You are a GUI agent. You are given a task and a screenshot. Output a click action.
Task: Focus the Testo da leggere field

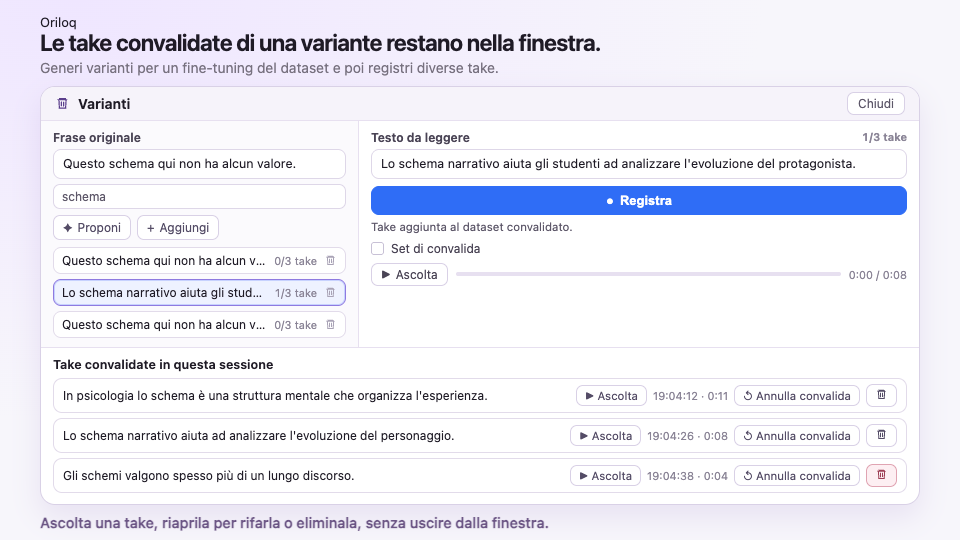(639, 164)
